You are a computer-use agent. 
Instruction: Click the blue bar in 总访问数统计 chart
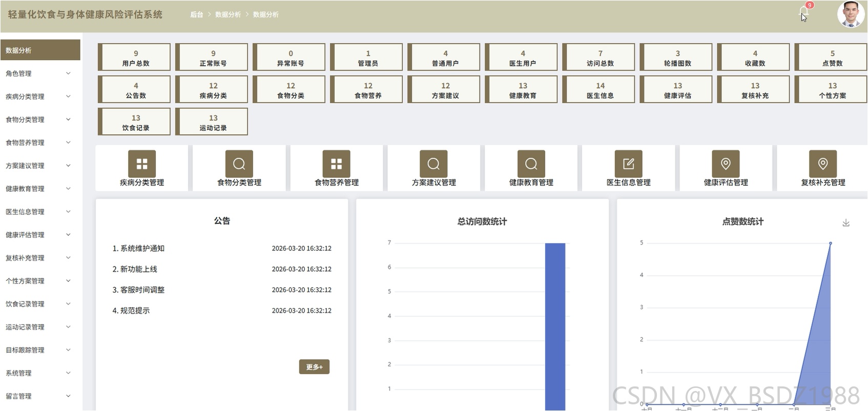pos(555,326)
